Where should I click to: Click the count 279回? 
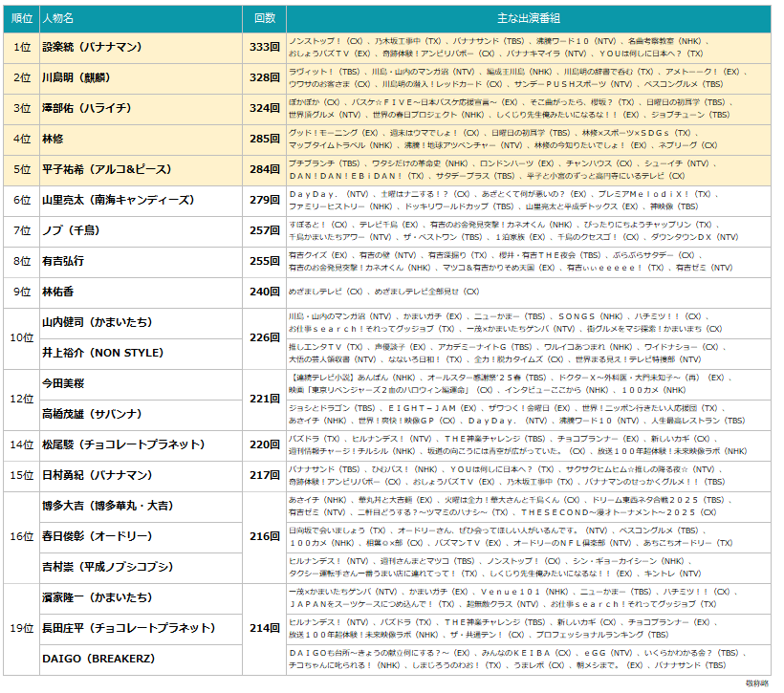[265, 200]
